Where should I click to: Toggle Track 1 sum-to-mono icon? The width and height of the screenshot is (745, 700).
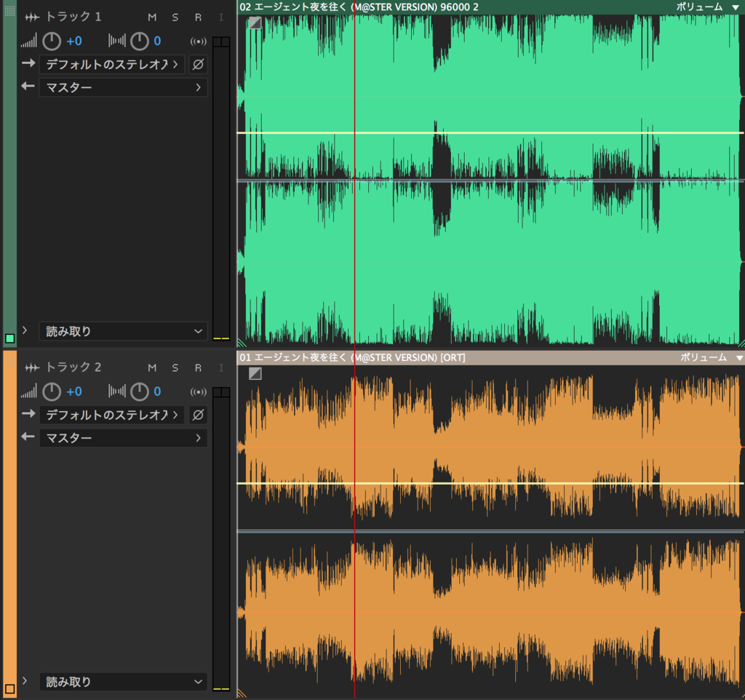[198, 41]
